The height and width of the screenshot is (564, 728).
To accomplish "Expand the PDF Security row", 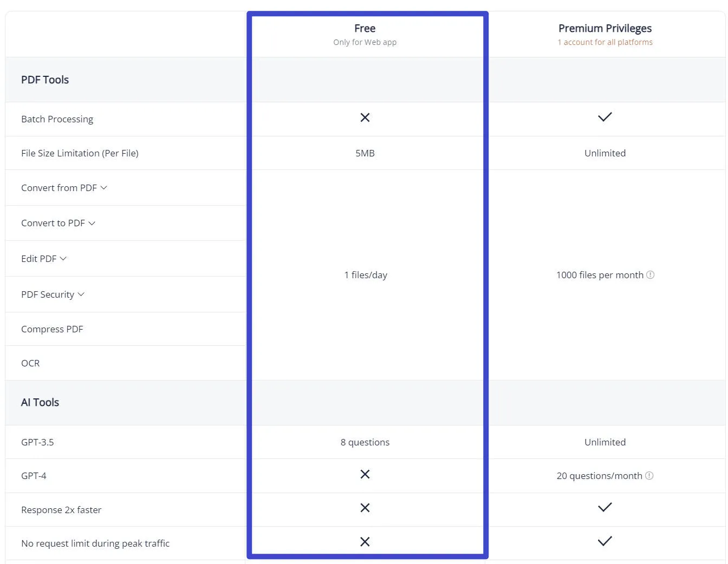I will (x=81, y=294).
